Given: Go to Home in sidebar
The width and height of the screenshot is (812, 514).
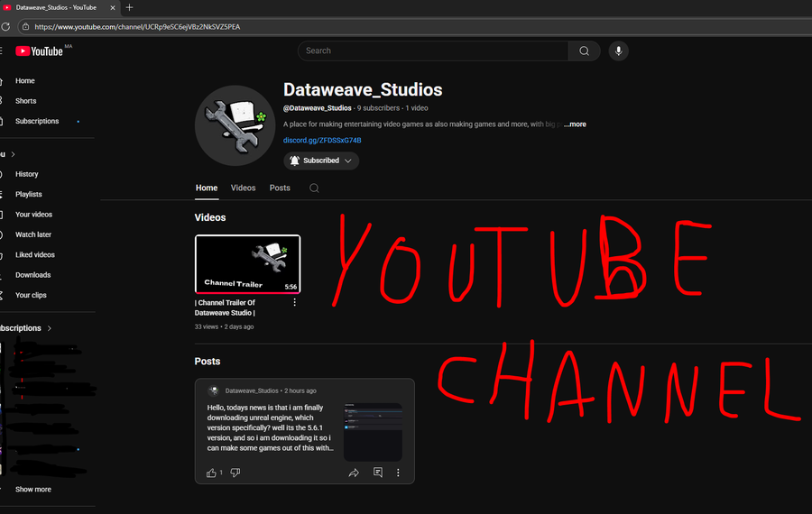Looking at the screenshot, I should [25, 81].
